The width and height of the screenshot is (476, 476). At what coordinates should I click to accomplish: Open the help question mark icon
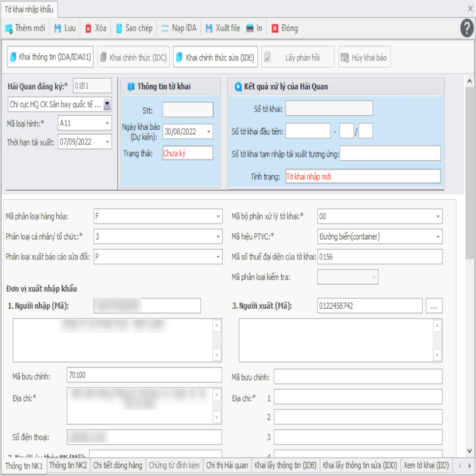467,28
